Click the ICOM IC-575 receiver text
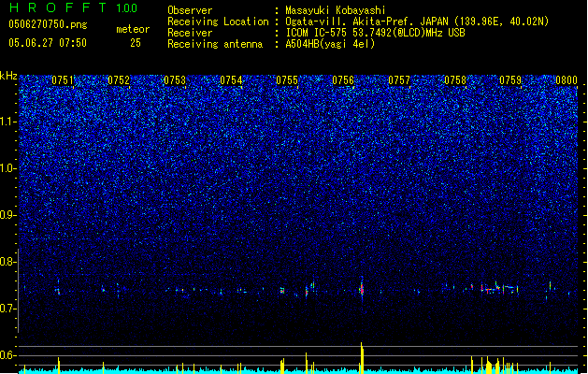Image resolution: width=588 pixels, height=374 pixels. 375,33
